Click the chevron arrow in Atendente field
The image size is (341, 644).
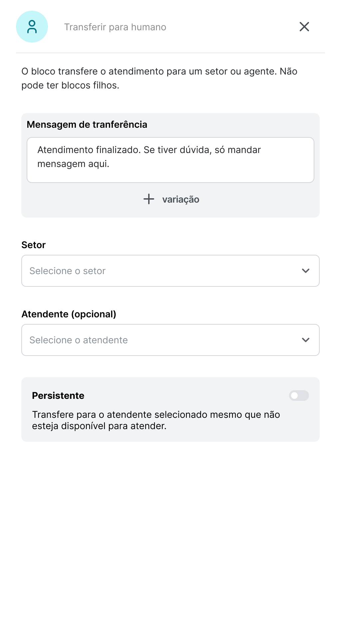tap(306, 340)
